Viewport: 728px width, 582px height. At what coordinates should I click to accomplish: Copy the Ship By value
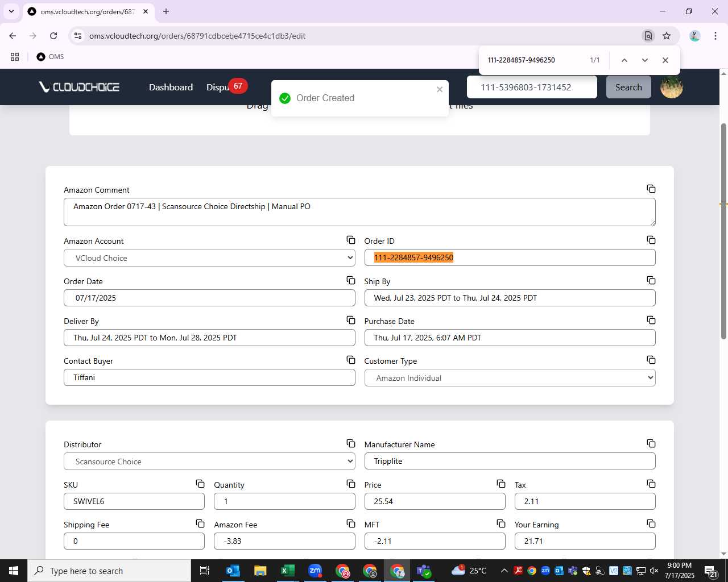click(651, 280)
